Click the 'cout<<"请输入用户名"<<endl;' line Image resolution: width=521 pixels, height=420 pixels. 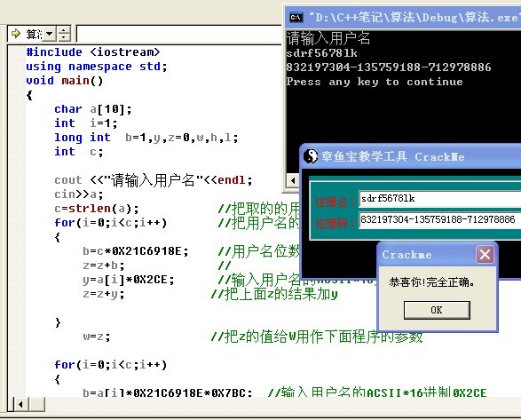(x=154, y=180)
